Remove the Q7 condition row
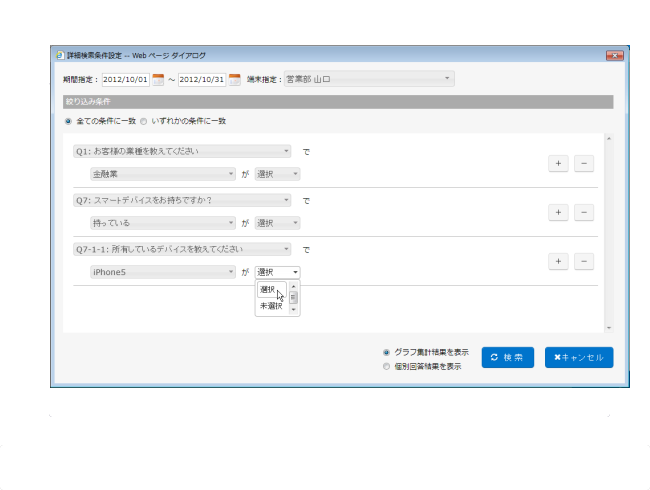650x490 pixels. [584, 212]
